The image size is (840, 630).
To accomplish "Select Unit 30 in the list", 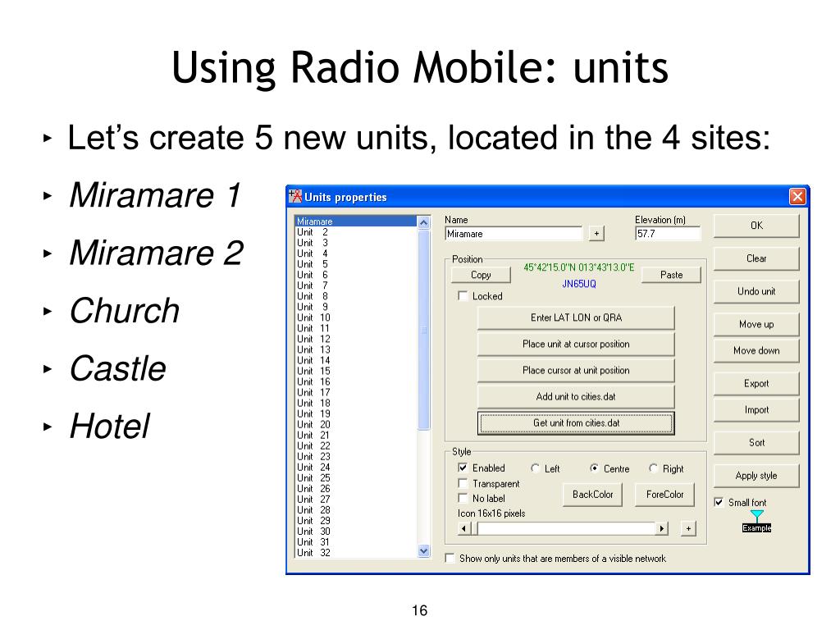I will (x=356, y=532).
